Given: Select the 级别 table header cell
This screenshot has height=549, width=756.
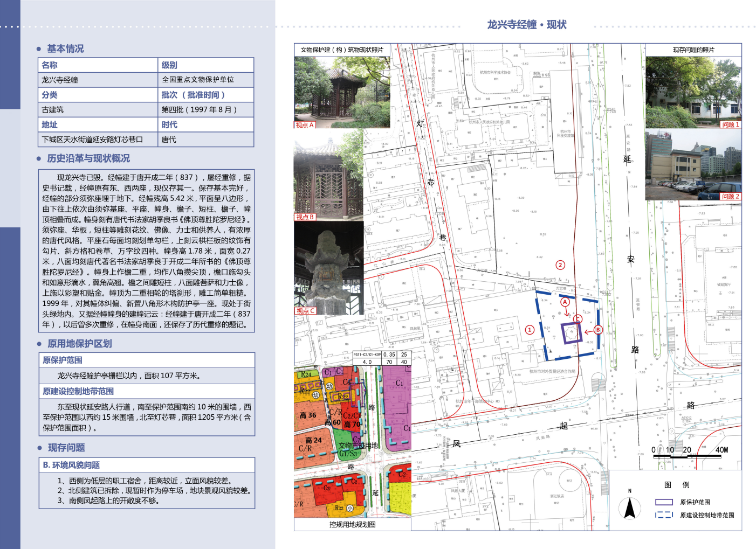Looking at the screenshot, I should (206, 65).
